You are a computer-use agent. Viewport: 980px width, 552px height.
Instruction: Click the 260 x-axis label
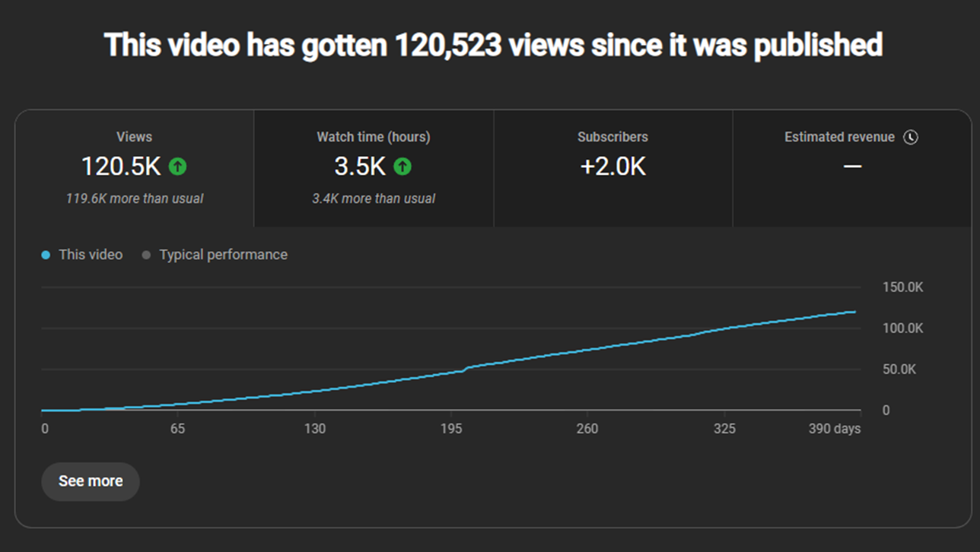click(x=587, y=429)
